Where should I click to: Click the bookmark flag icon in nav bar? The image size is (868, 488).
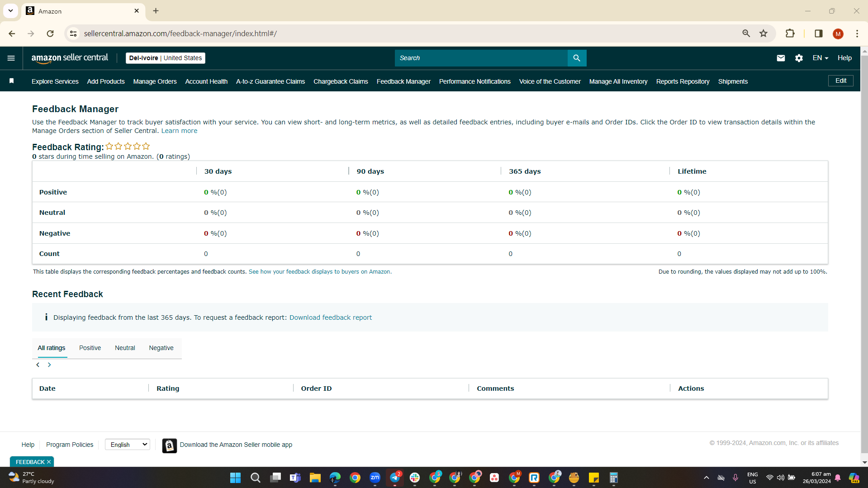(12, 81)
